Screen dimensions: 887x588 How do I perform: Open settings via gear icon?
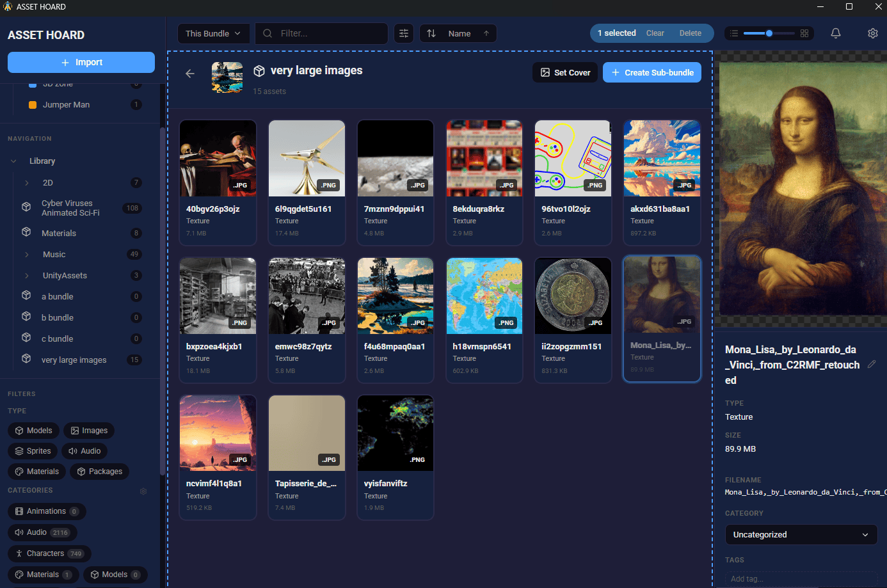tap(872, 33)
